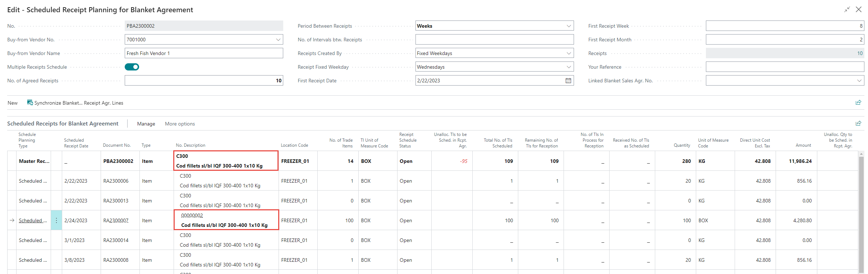Open the Manage menu

click(x=146, y=124)
